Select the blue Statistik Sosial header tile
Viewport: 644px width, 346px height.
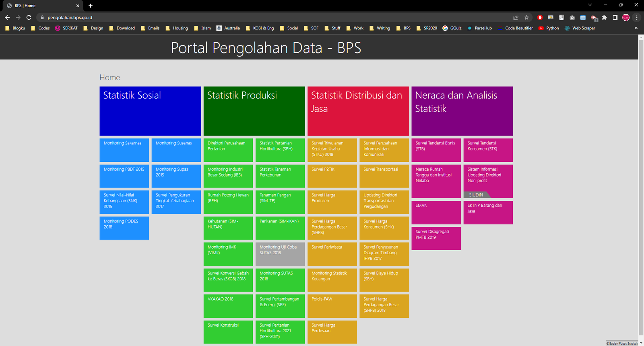point(150,111)
